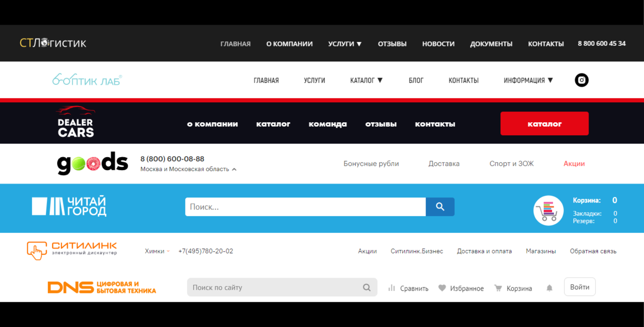This screenshot has width=644, height=327.
Task: Open Ситилинк.Бизнес link
Action: click(x=417, y=251)
